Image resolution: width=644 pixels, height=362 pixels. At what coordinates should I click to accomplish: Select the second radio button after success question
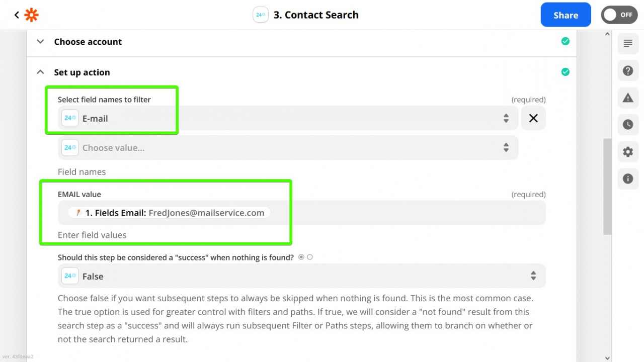click(310, 257)
